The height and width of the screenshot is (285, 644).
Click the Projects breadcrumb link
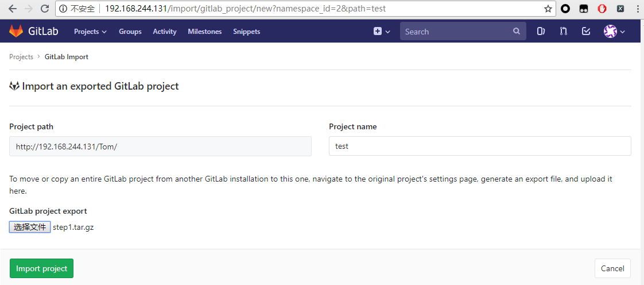(x=21, y=57)
